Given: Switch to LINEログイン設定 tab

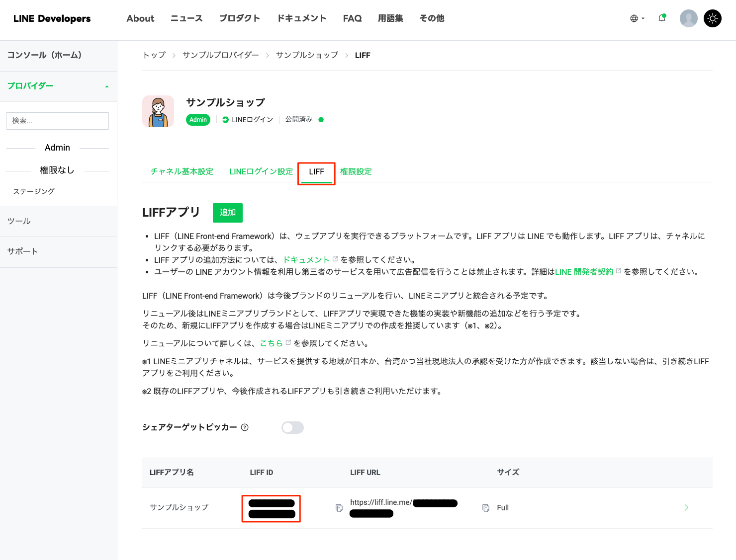Looking at the screenshot, I should 261,171.
